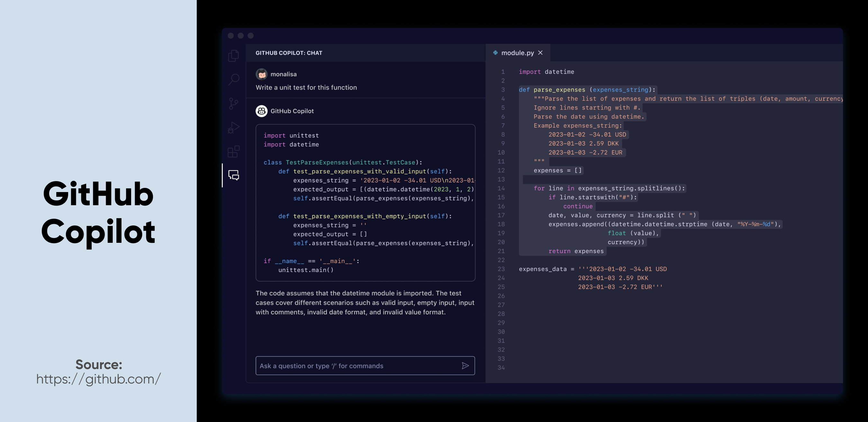Click 'Example expenses_string:' docstring line
This screenshot has height=422, width=868.
coord(578,126)
